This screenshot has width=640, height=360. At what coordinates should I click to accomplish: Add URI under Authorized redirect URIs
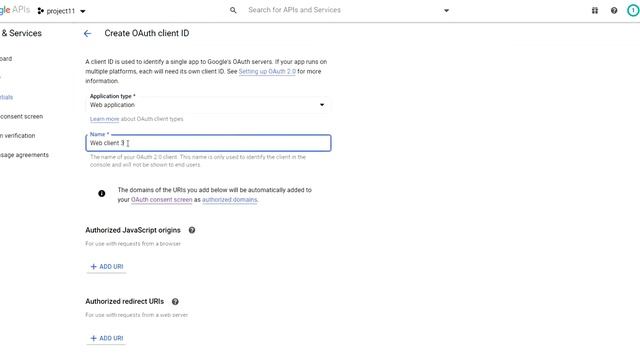click(x=107, y=338)
